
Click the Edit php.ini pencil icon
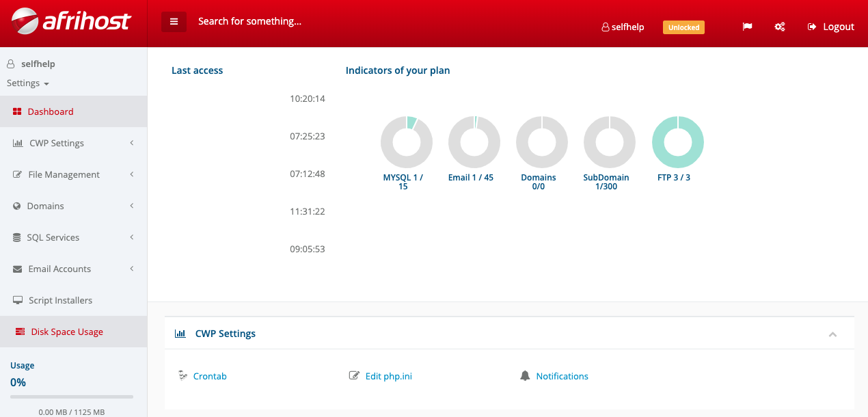click(354, 376)
